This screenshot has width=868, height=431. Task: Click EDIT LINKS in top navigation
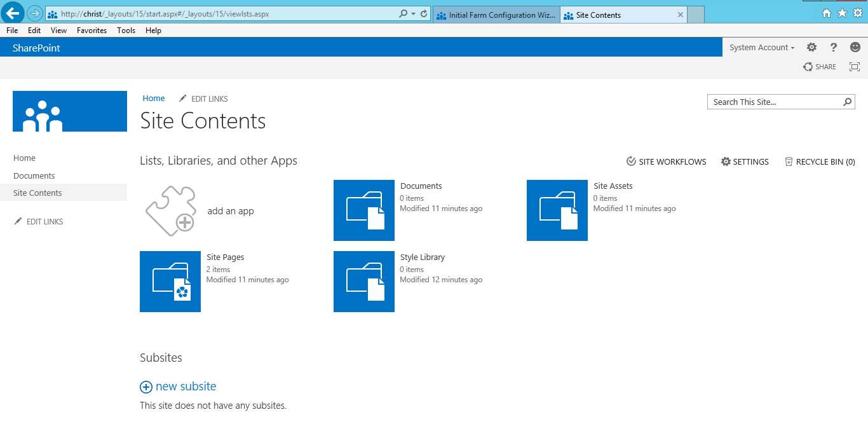[203, 99]
